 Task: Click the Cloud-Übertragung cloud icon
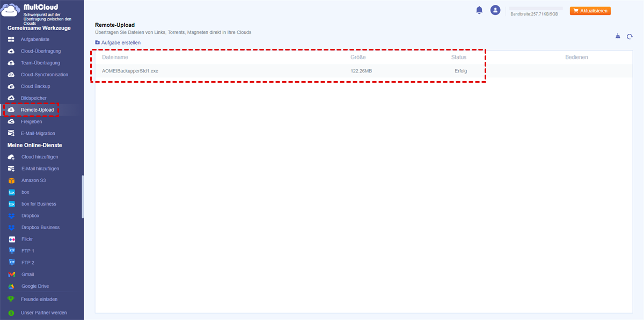pyautogui.click(x=11, y=51)
